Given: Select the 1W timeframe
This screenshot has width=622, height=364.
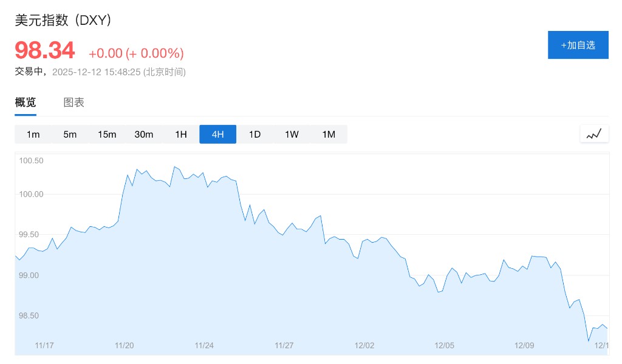Looking at the screenshot, I should (x=292, y=134).
